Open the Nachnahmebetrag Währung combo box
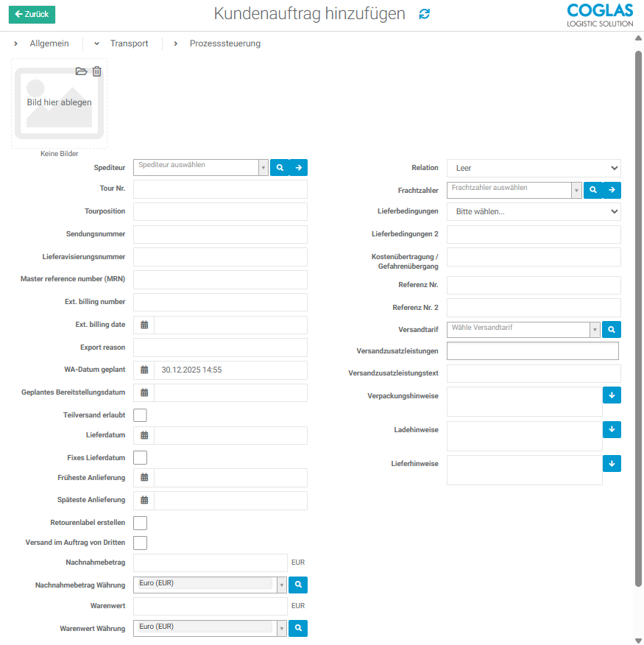 click(x=210, y=585)
